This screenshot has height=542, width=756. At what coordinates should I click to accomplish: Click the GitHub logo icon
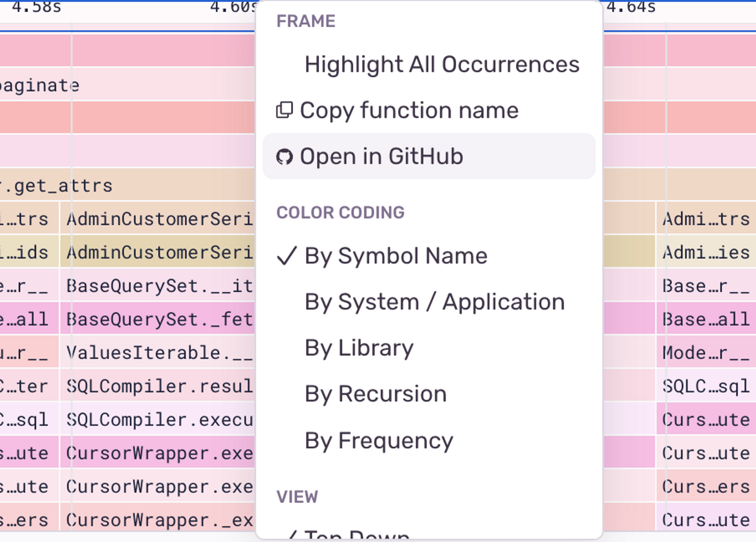tap(284, 157)
